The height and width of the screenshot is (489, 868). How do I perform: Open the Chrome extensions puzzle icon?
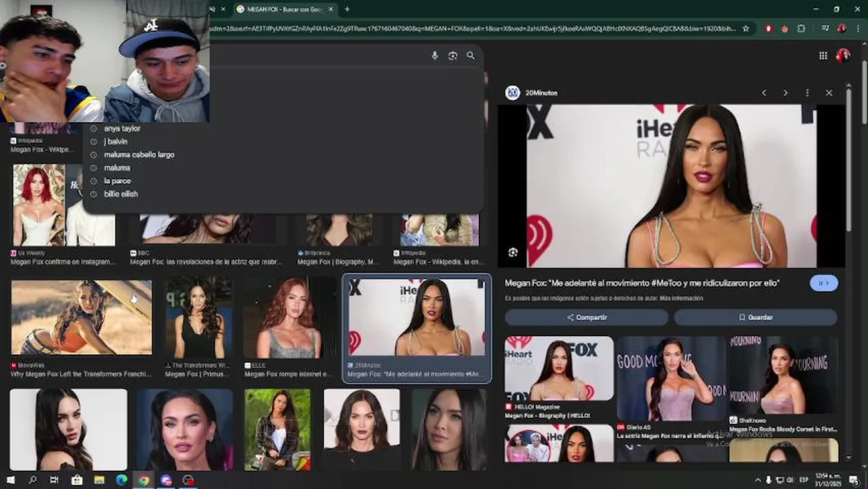(x=801, y=29)
